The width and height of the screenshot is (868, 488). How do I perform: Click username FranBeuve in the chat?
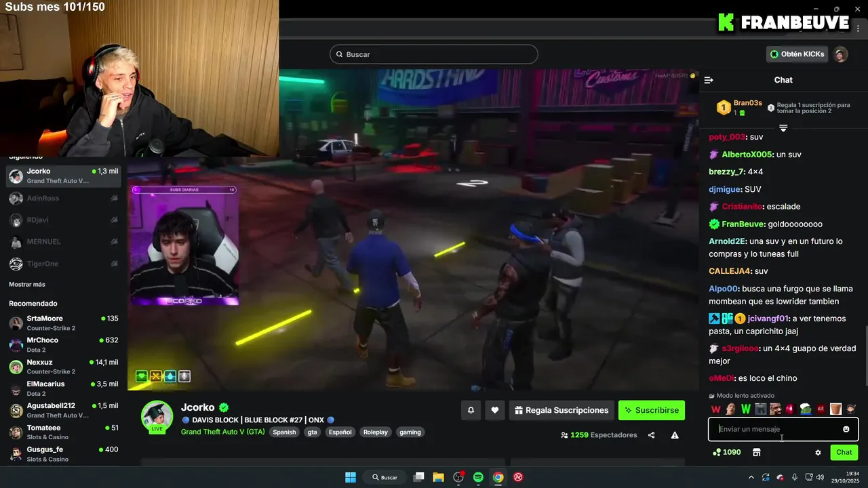[743, 224]
